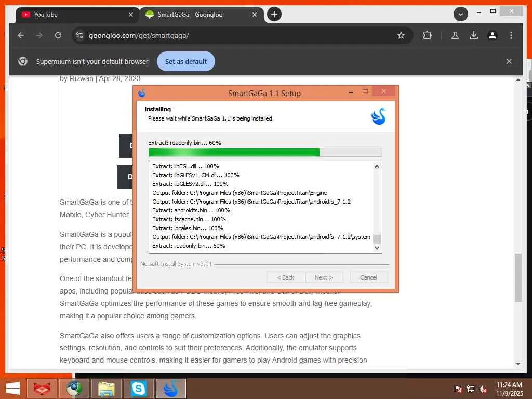Click the Supermium logo in infobar
This screenshot has height=399, width=532.
click(x=23, y=61)
